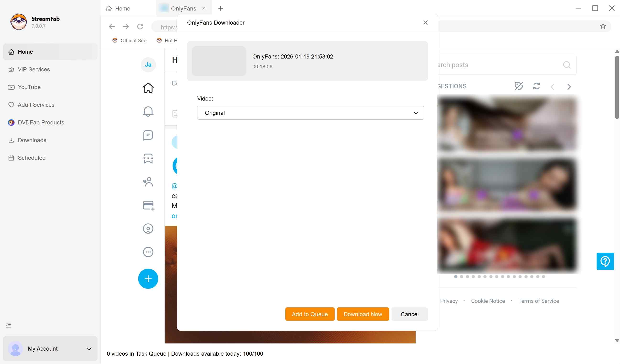Open the Original video quality dropdown
Image resolution: width=620 pixels, height=364 pixels.
point(310,112)
